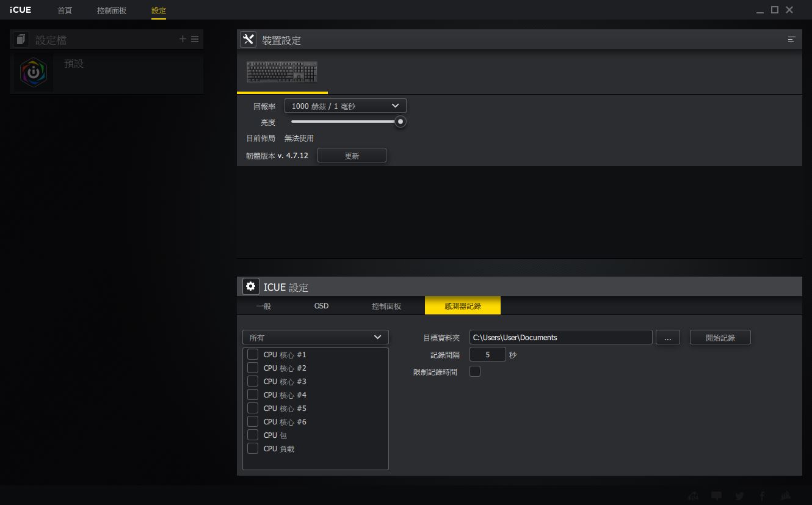Click the 目標資料夾 path field
Screen dimensions: 812x505
pyautogui.click(x=561, y=337)
